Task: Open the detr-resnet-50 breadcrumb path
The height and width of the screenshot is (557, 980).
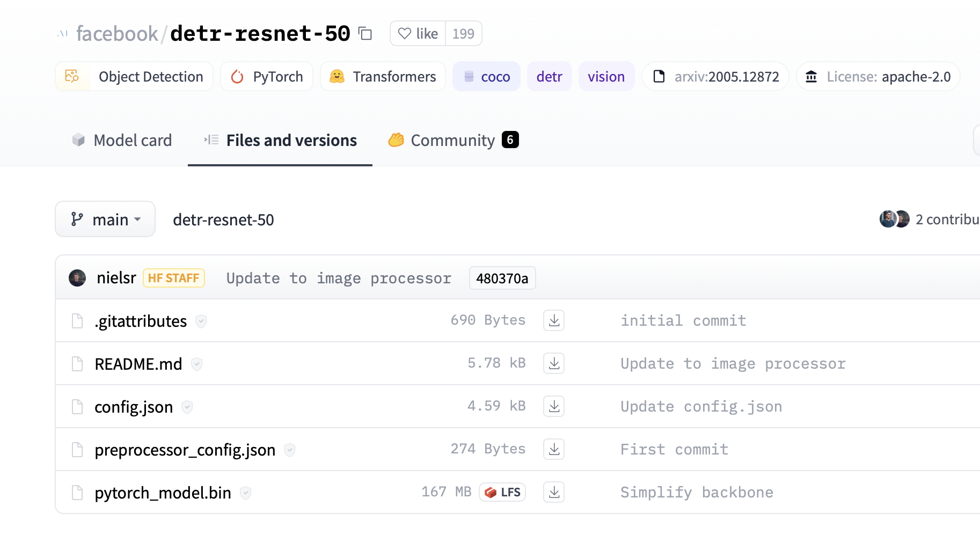Action: coord(223,219)
